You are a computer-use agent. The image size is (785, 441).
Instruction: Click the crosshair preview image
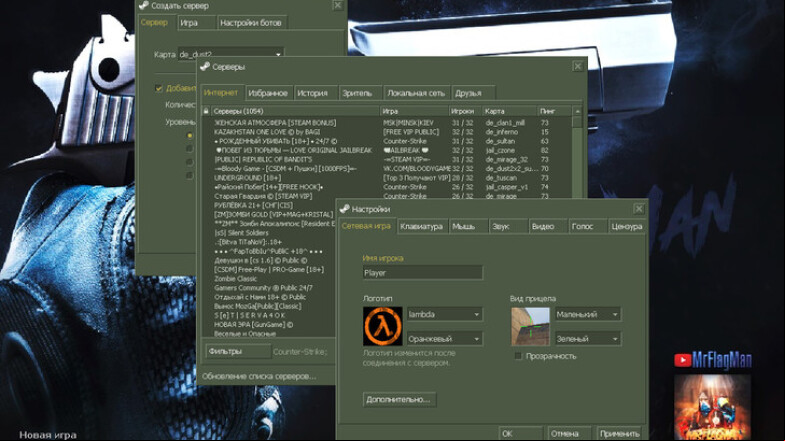tap(530, 326)
